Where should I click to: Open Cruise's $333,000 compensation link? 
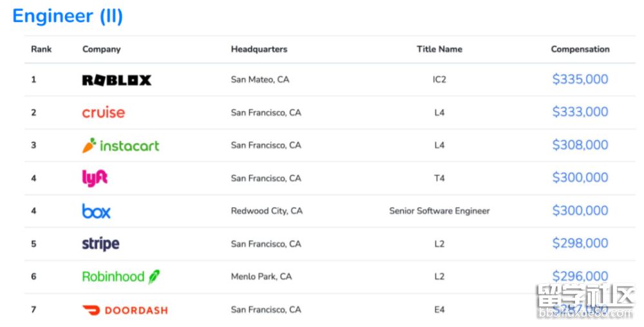(580, 112)
